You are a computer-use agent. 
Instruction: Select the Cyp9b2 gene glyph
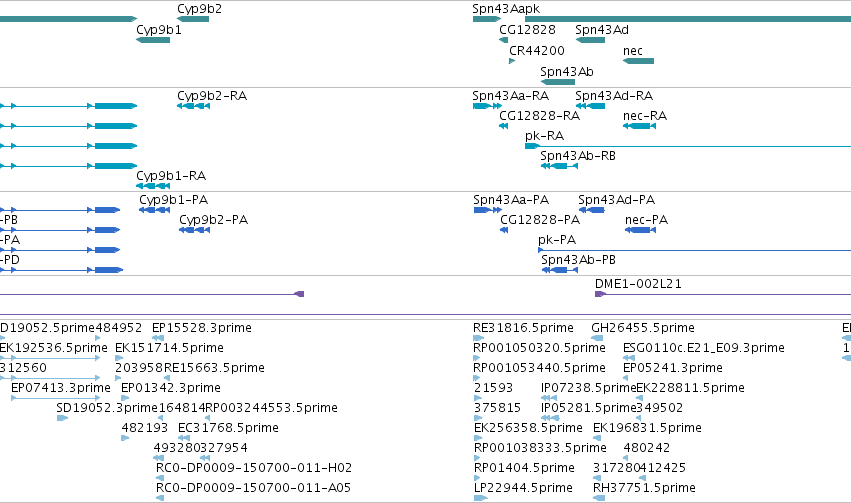tap(193, 19)
